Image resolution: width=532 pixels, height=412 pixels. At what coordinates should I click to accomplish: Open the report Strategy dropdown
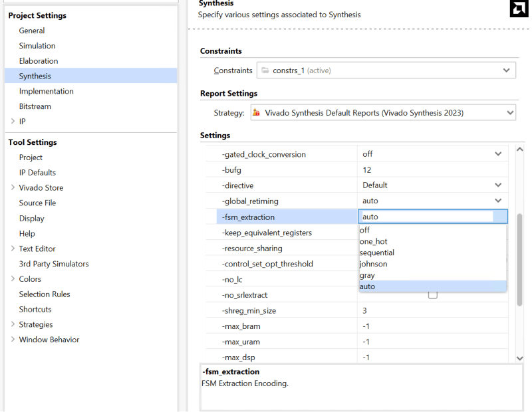[510, 113]
